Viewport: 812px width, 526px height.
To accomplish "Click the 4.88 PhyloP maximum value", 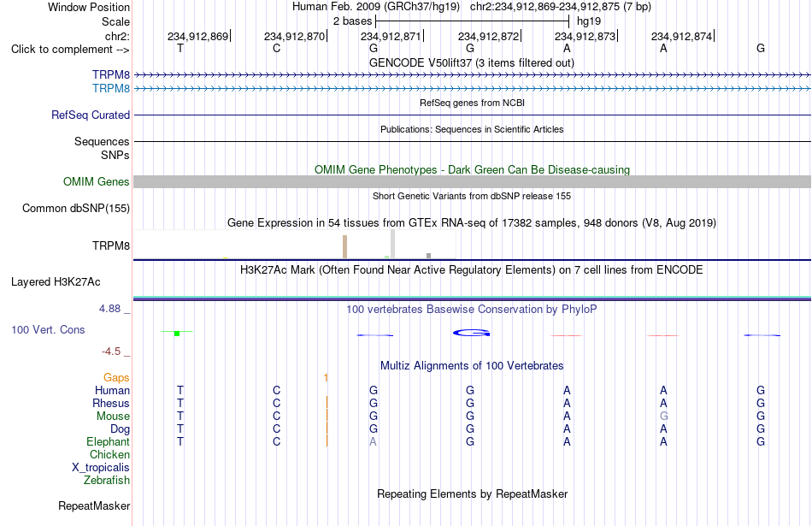I will tap(109, 309).
